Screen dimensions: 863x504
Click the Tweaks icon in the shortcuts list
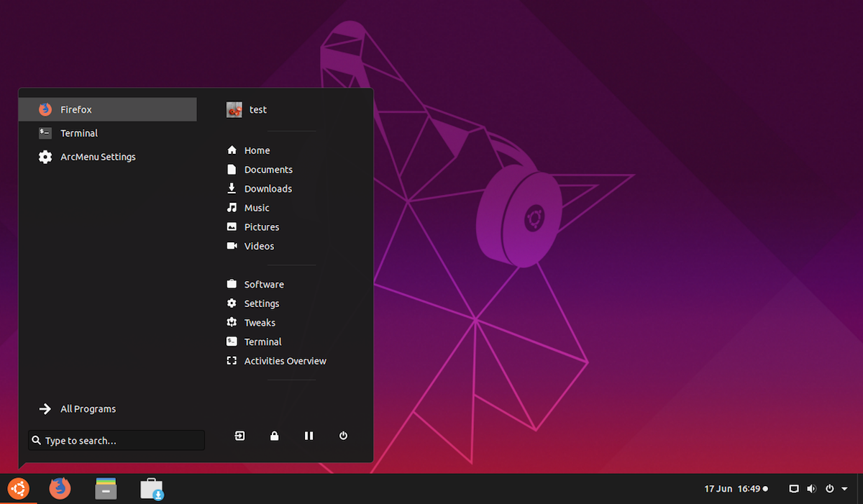[x=232, y=323]
